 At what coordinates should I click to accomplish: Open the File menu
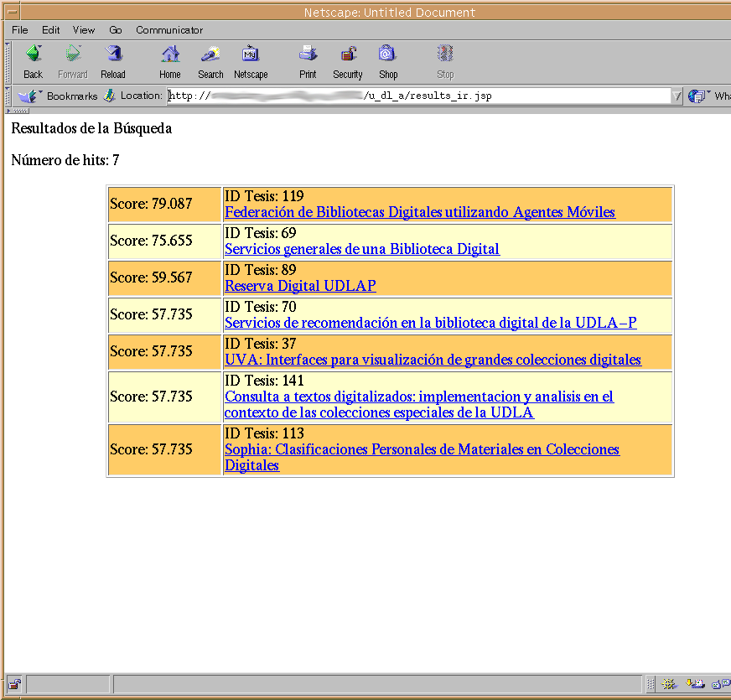tap(19, 30)
